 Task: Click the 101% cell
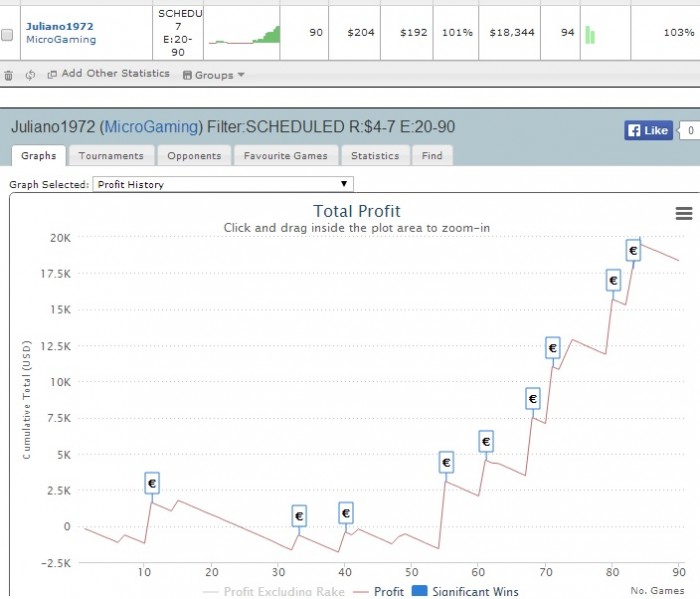pos(457,33)
